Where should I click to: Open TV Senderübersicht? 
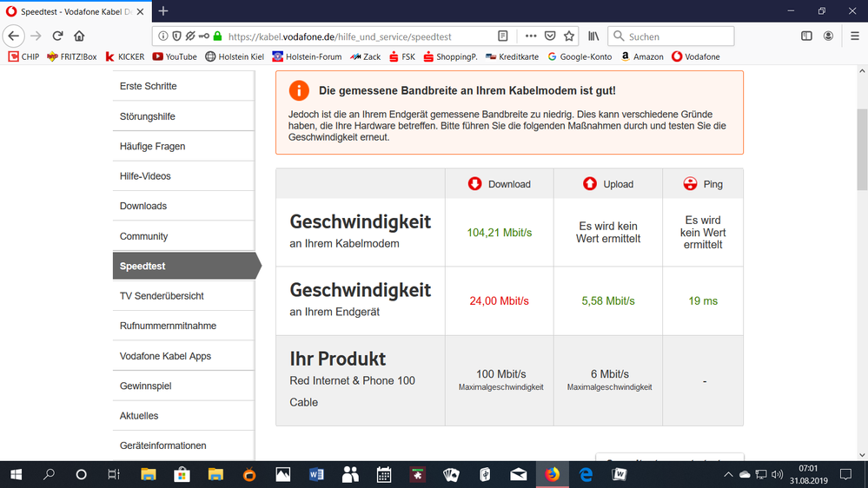pos(184,296)
